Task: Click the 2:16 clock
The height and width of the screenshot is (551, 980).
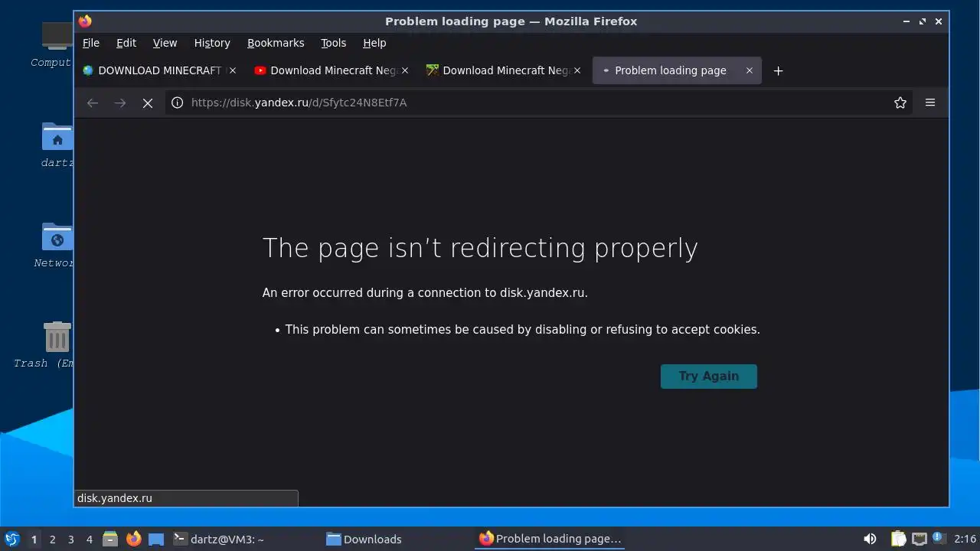Action: [x=965, y=539]
